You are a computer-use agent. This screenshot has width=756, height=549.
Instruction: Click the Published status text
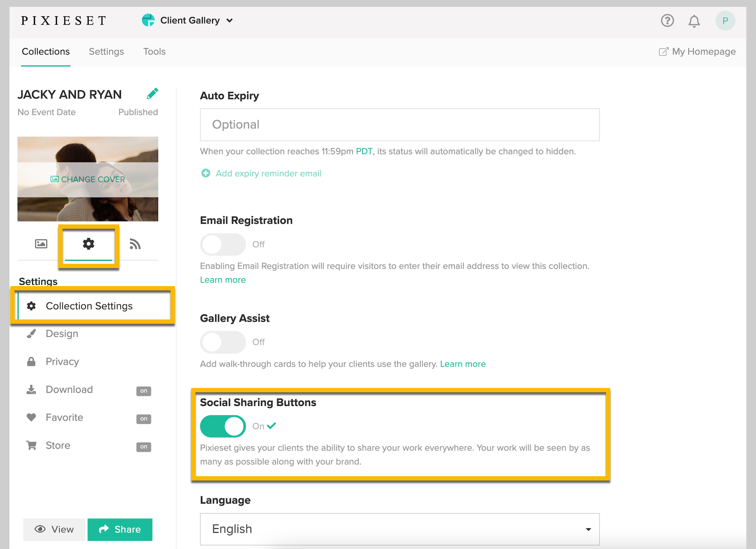click(x=138, y=112)
